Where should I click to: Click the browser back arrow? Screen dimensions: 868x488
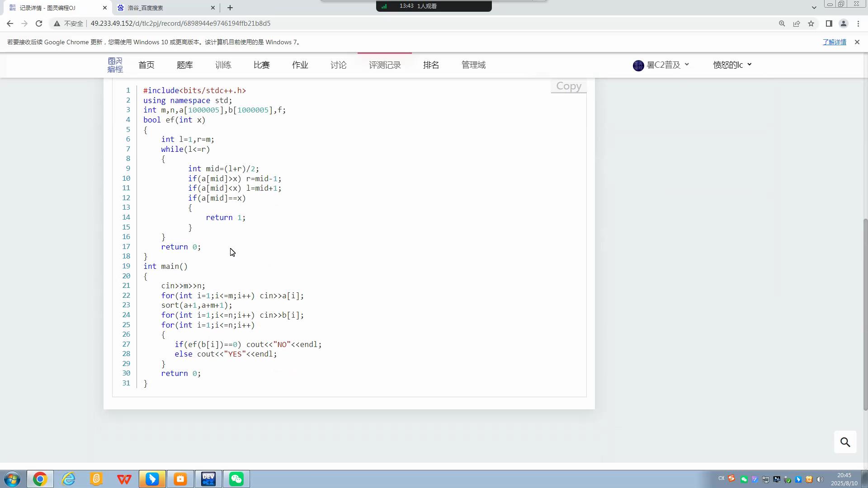pyautogui.click(x=10, y=23)
